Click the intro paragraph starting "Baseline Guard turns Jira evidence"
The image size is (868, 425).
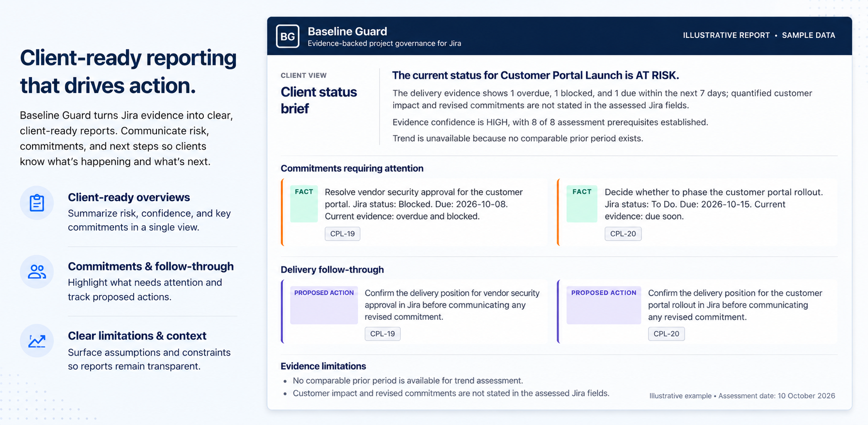click(x=126, y=139)
